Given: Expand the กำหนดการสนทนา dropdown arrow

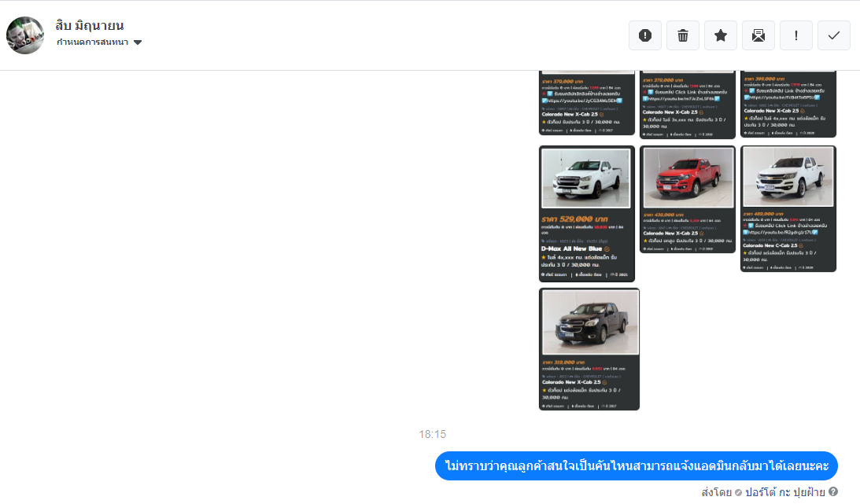Looking at the screenshot, I should 138,42.
